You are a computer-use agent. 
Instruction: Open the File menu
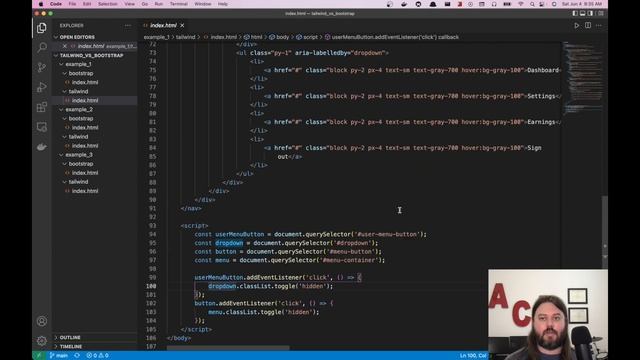pos(72,4)
